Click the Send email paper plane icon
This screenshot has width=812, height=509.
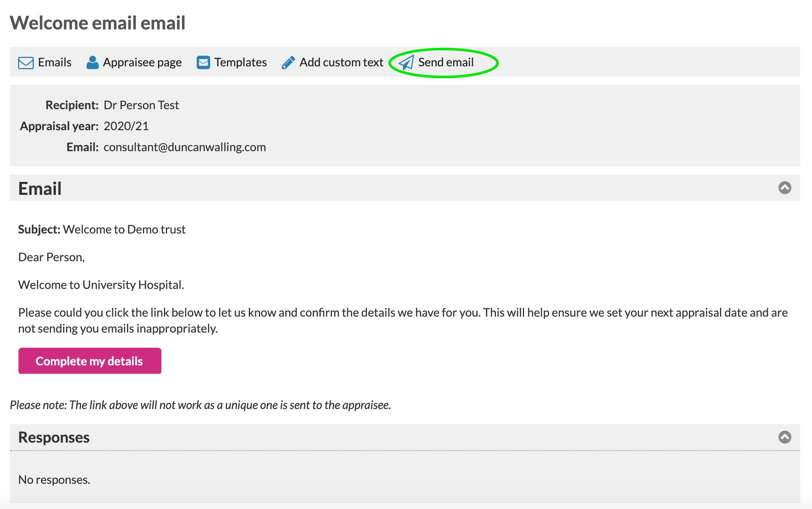(x=406, y=63)
